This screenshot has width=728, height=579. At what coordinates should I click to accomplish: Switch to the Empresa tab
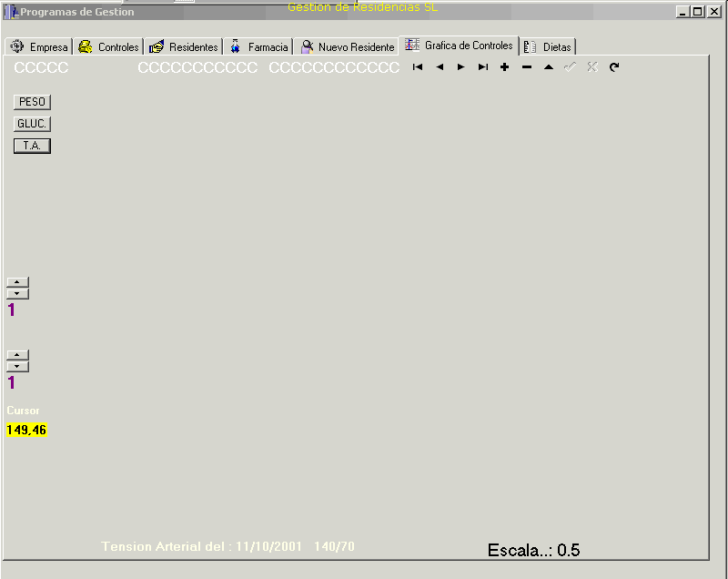click(39, 46)
